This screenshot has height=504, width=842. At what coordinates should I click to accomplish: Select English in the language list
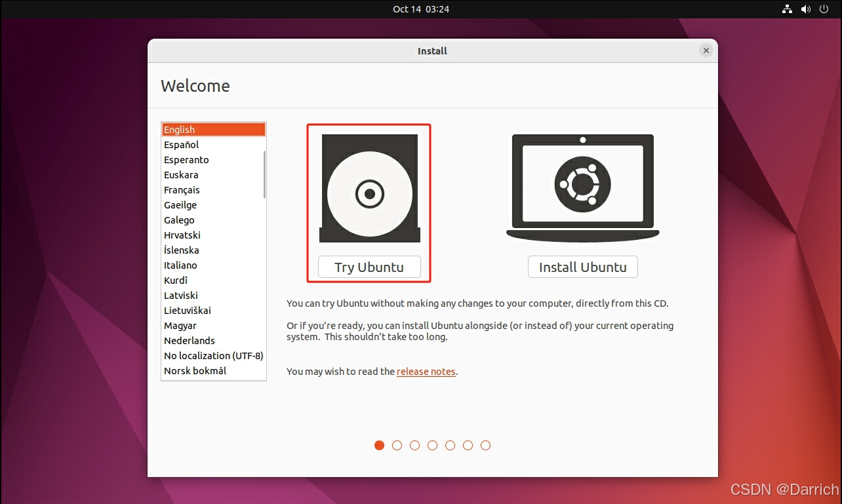[213, 130]
